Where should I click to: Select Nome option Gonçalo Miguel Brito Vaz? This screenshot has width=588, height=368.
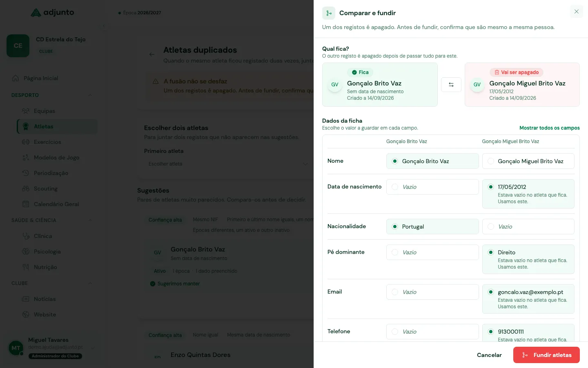528,161
